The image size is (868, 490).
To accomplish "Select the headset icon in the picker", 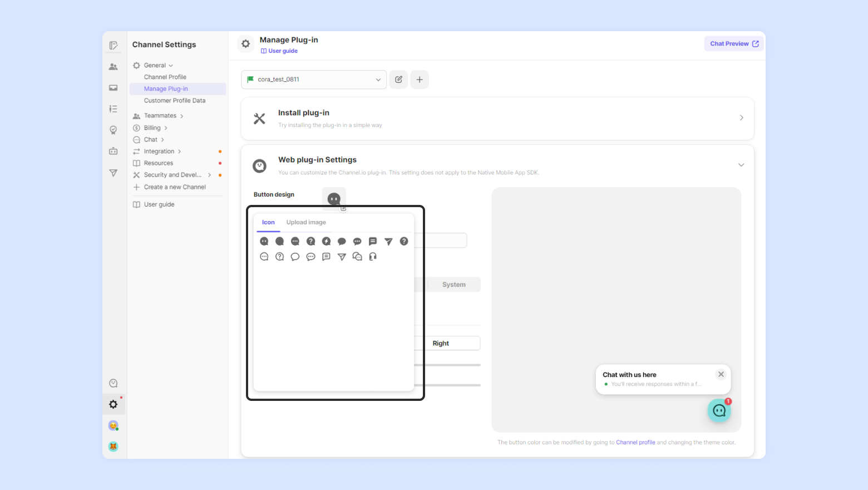I will 373,257.
